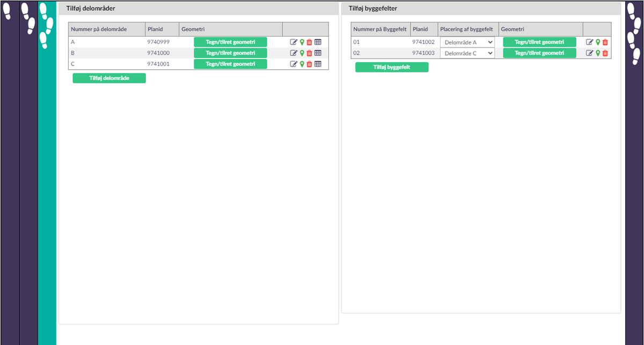Click map pin icon for byggefelt 02
This screenshot has height=345, width=644.
pos(598,53)
